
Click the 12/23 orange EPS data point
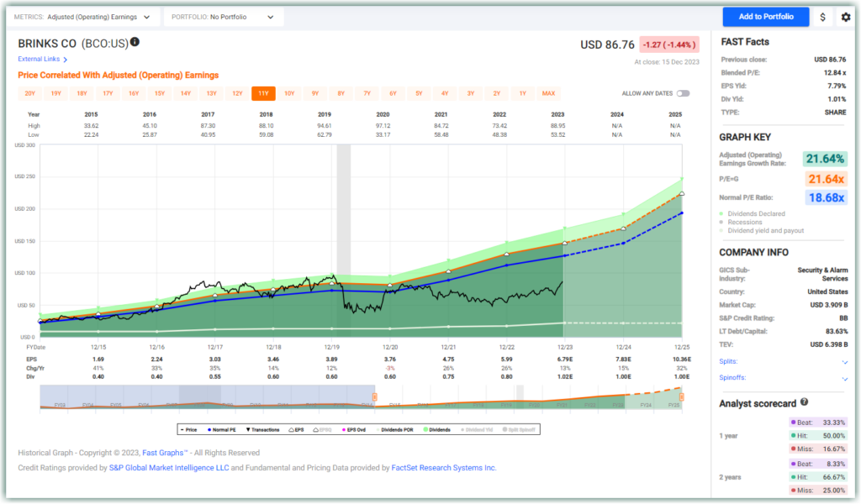pyautogui.click(x=565, y=243)
